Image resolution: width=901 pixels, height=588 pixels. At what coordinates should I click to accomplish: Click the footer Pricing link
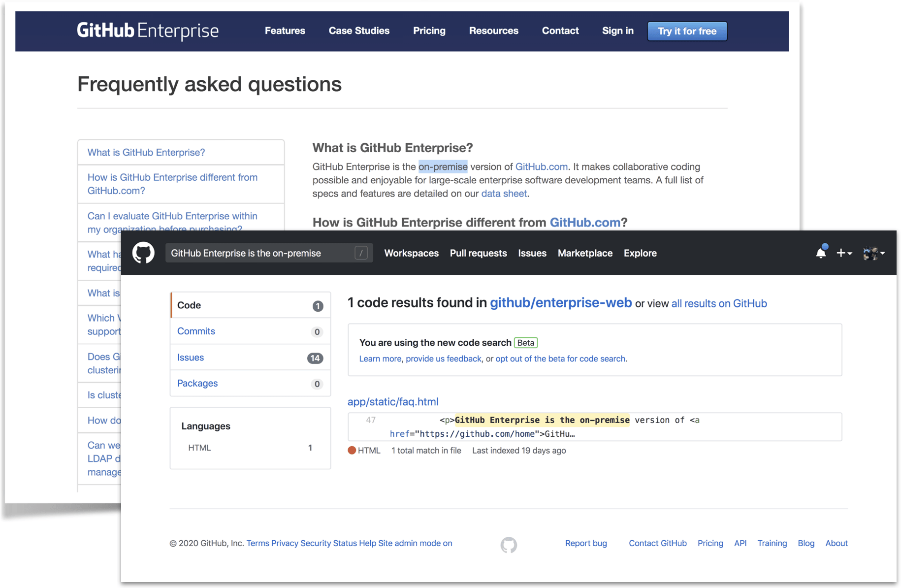point(710,543)
